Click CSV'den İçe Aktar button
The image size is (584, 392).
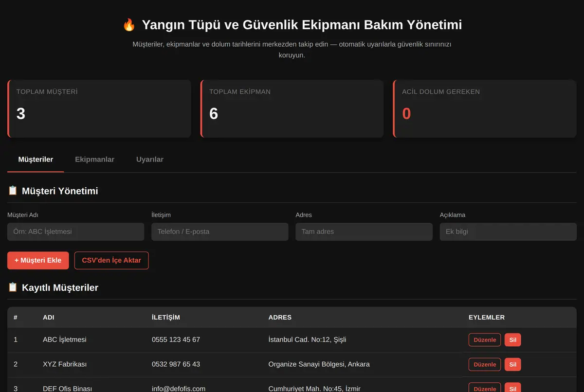pyautogui.click(x=111, y=260)
